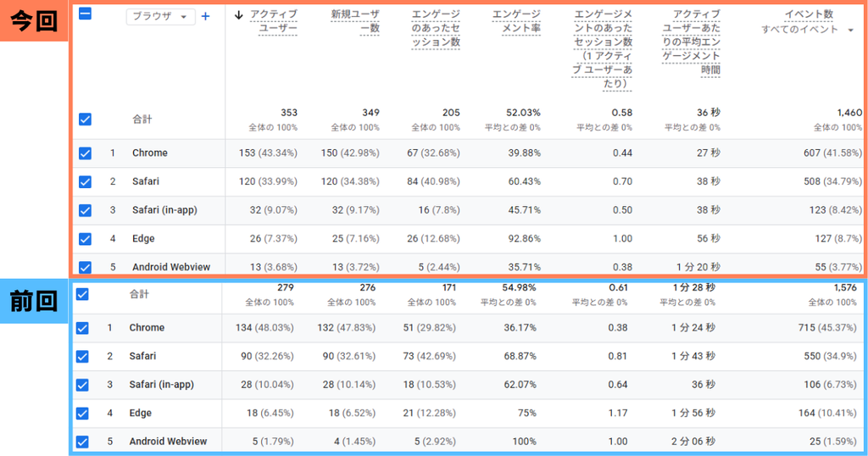This screenshot has height=456, width=868.
Task: Uncheck the Safari (in-app) checkbox in 今回
Action: 86,210
